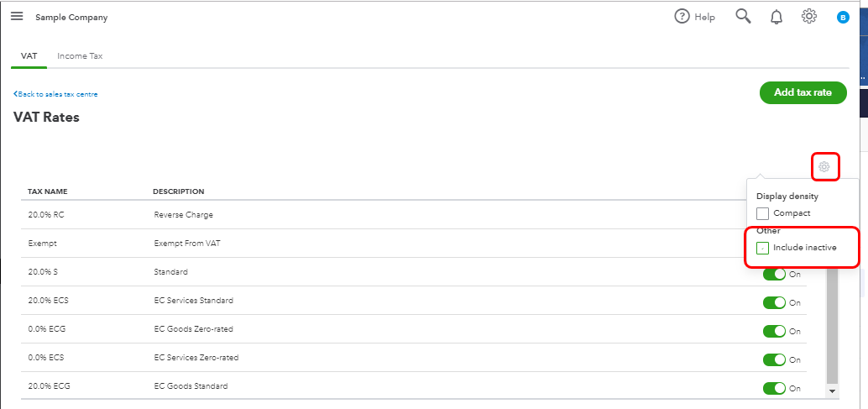Open the hamburger navigation menu
The image size is (868, 409).
[17, 17]
